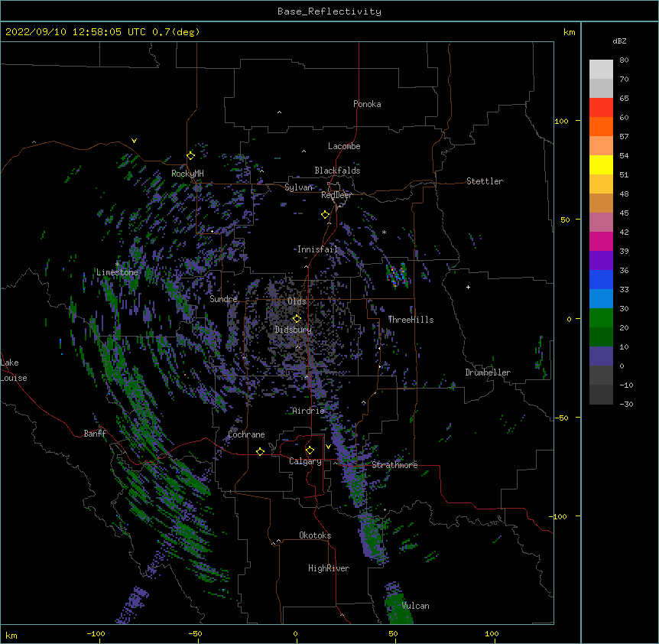Click the Airdrie city label
This screenshot has width=659, height=644.
pos(309,411)
